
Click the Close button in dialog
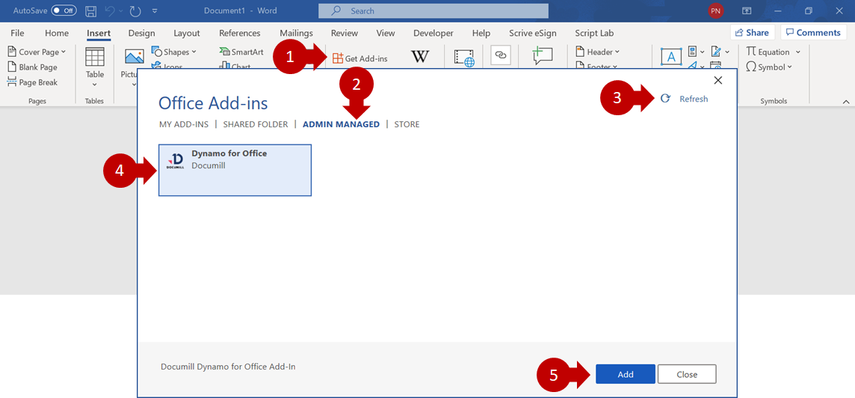pyautogui.click(x=687, y=375)
